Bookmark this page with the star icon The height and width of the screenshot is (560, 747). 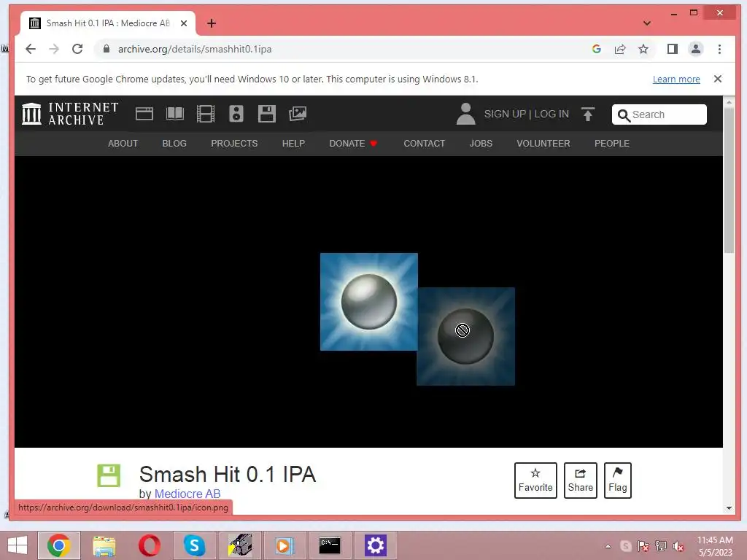tap(643, 49)
